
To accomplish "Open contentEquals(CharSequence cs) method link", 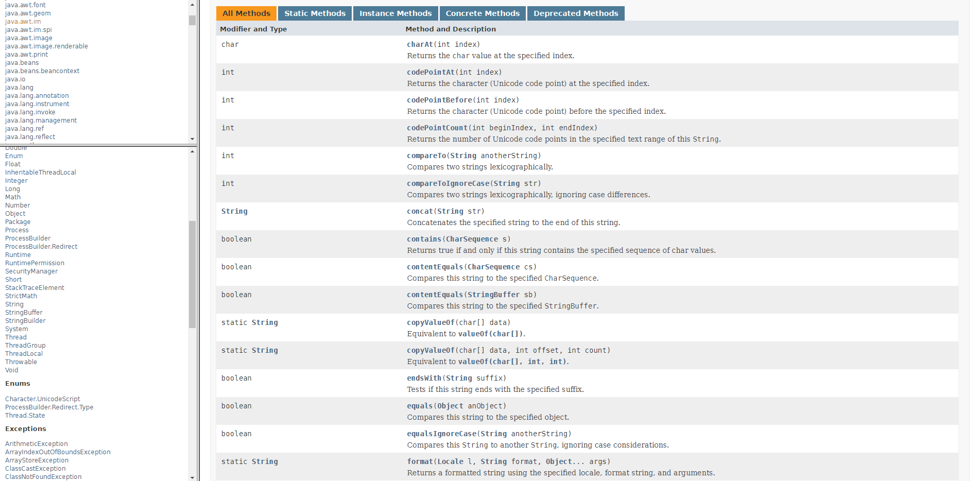I will [x=435, y=267].
